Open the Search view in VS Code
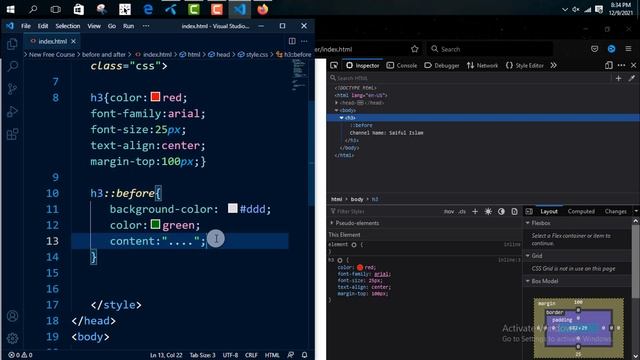Screen dimensions: 640x360 pyautogui.click(x=12, y=66)
